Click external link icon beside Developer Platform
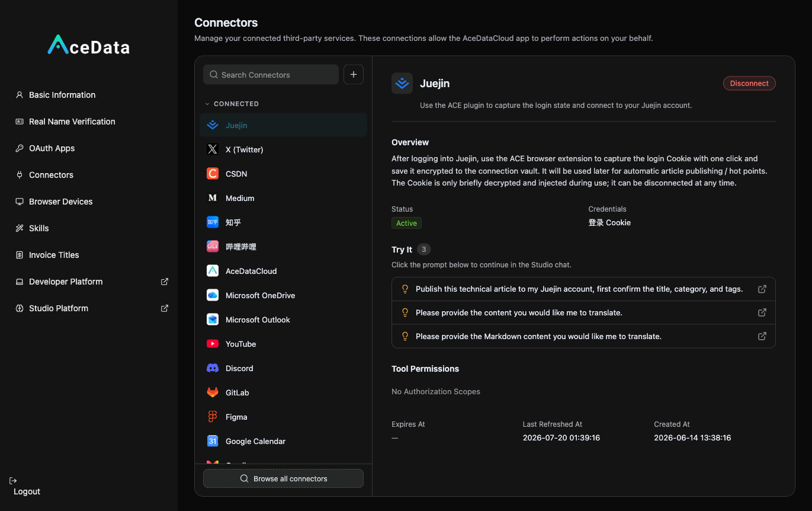812x511 pixels. point(165,282)
